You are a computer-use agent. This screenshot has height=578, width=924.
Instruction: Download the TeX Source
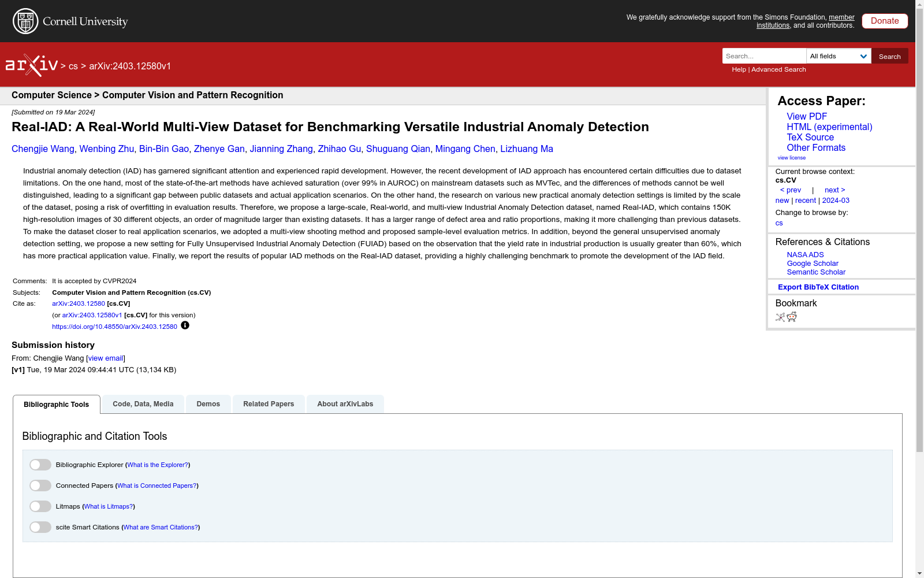[810, 137]
